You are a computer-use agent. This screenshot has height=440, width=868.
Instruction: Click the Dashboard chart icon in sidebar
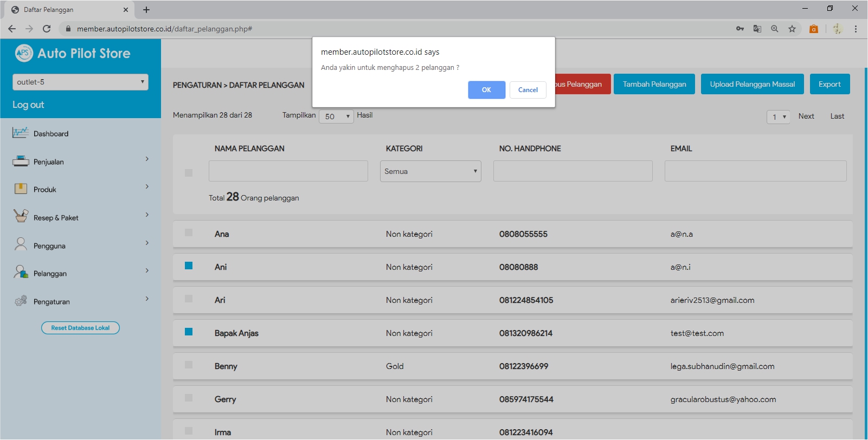pos(20,133)
